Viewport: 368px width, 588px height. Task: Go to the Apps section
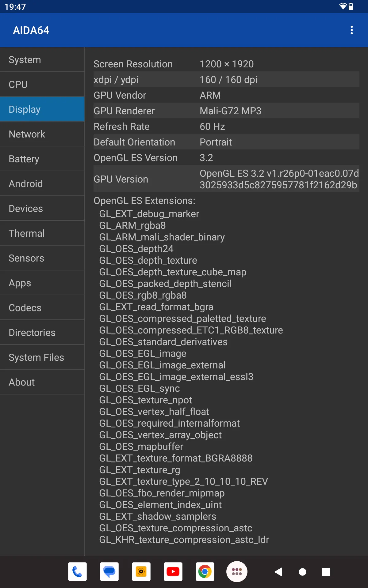point(42,283)
